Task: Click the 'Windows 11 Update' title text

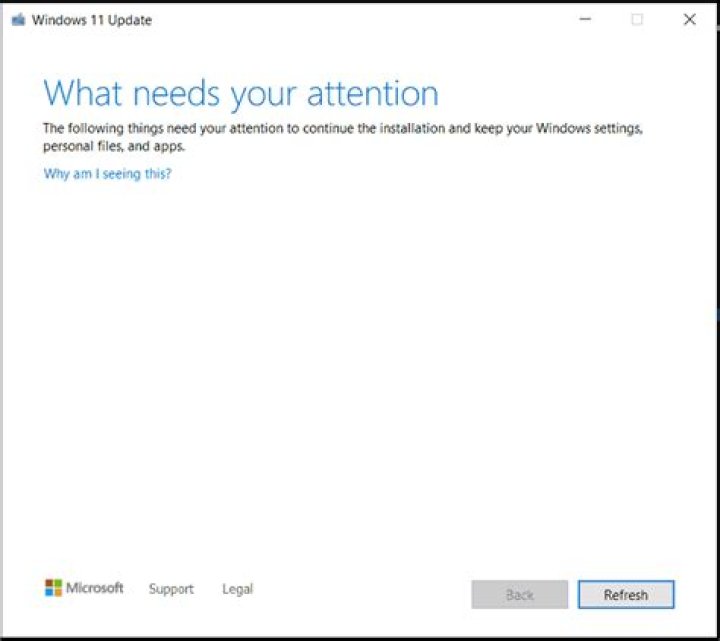Action: coord(92,20)
